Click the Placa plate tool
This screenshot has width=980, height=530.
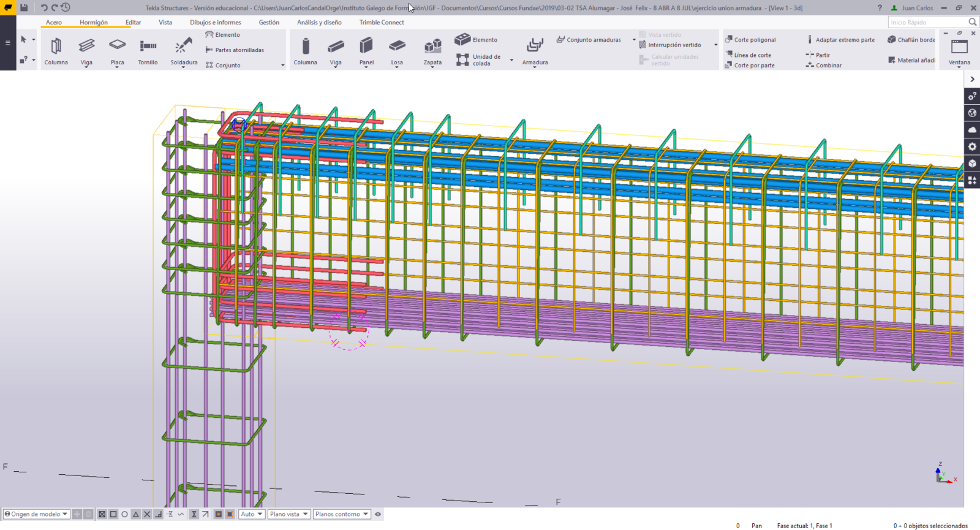point(117,48)
